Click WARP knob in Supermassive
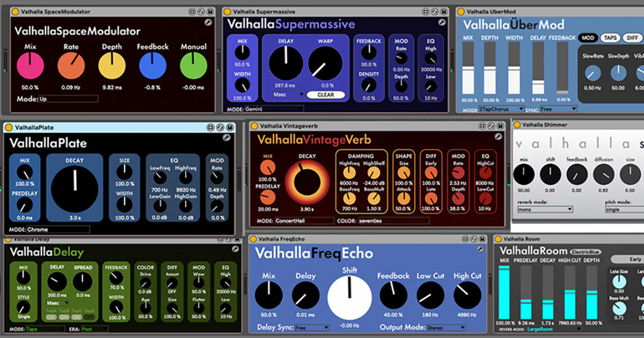 pyautogui.click(x=325, y=63)
